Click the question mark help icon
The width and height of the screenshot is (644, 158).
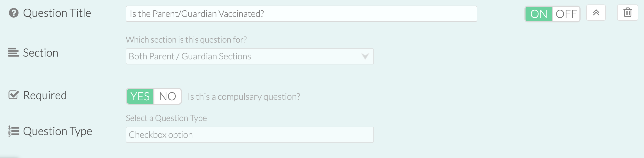click(x=13, y=13)
